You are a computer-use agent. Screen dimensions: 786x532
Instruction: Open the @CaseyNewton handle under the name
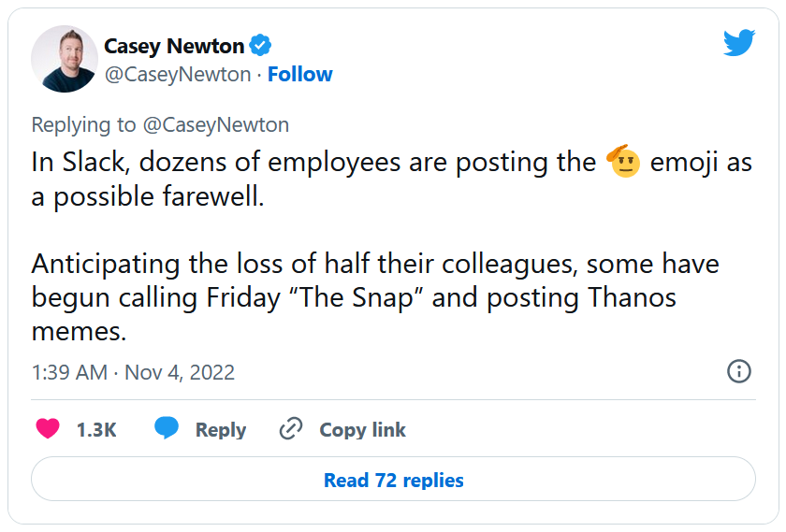tap(178, 75)
